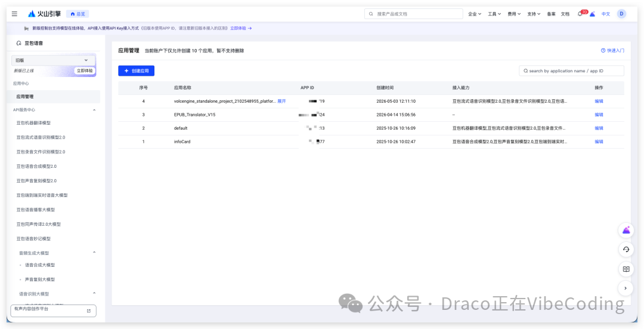Screen dimensions: 644x329
Task: Click the 创建时间 column header
Action: coord(385,88)
